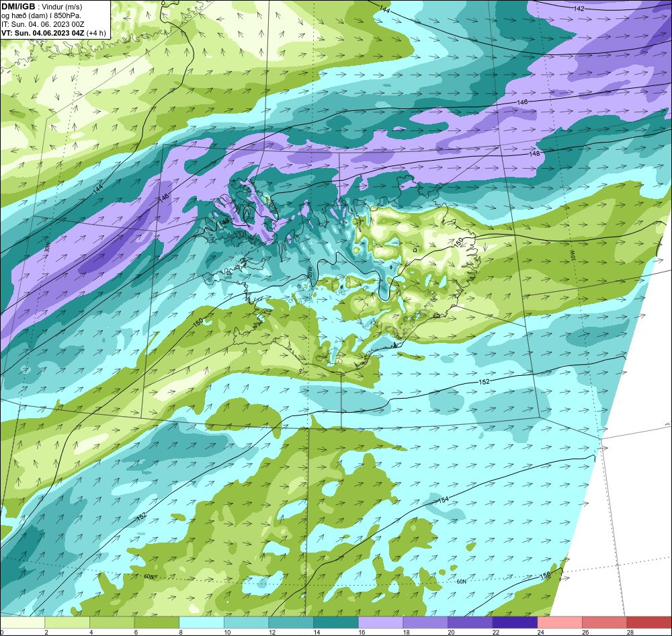Screen dimensions: 672x636
Task: Pick the 16–18 m/s light lavender swatch
Action: [x=380, y=623]
